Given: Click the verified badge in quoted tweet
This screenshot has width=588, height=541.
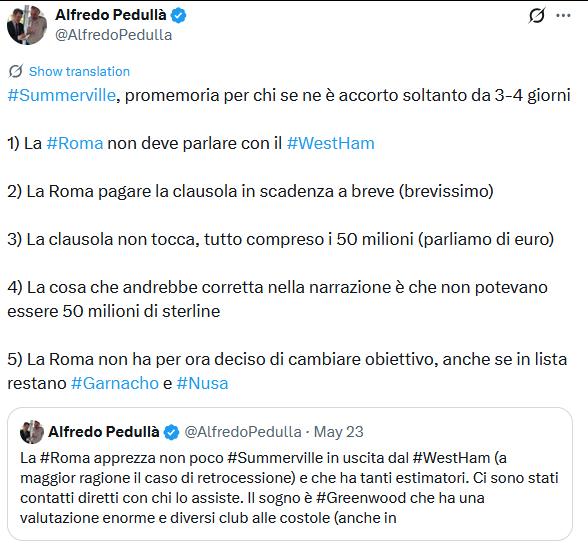Looking at the screenshot, I should tap(172, 432).
